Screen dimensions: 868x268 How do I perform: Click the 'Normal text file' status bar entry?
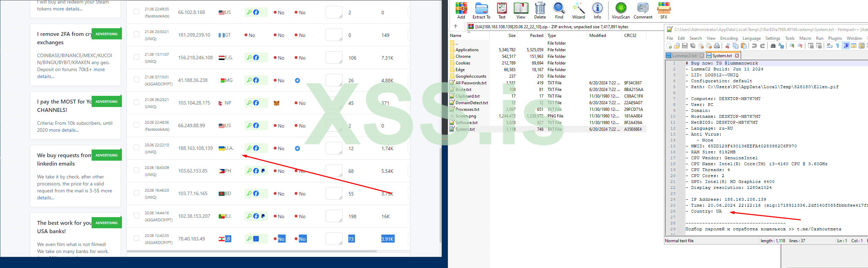point(679,241)
